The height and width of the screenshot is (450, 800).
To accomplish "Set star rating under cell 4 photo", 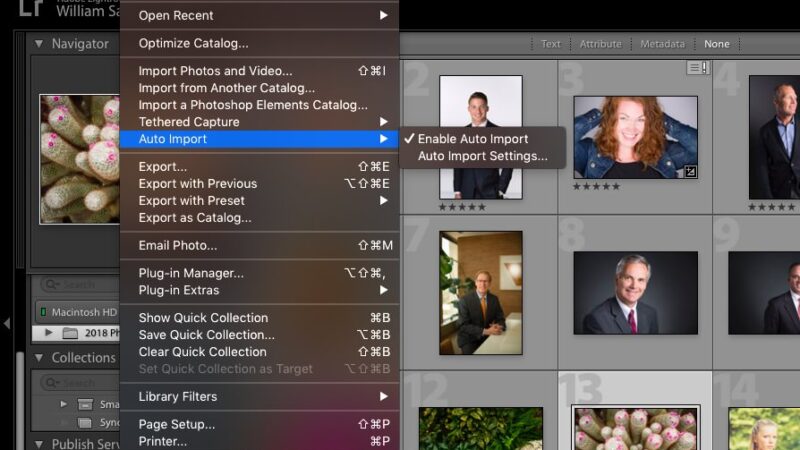I will [771, 207].
